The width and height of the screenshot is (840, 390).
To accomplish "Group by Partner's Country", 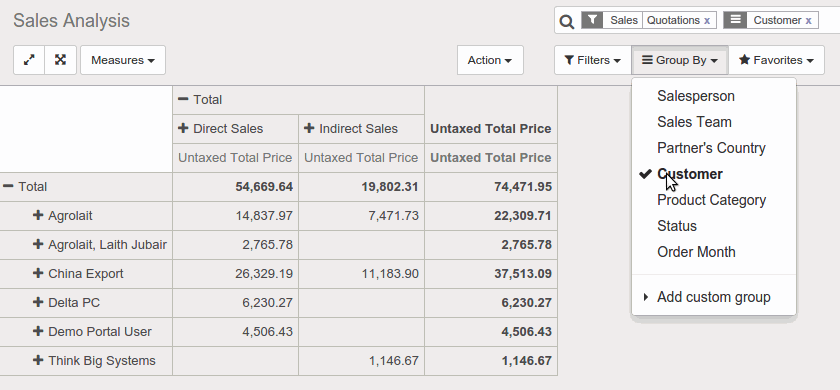I will point(714,148).
